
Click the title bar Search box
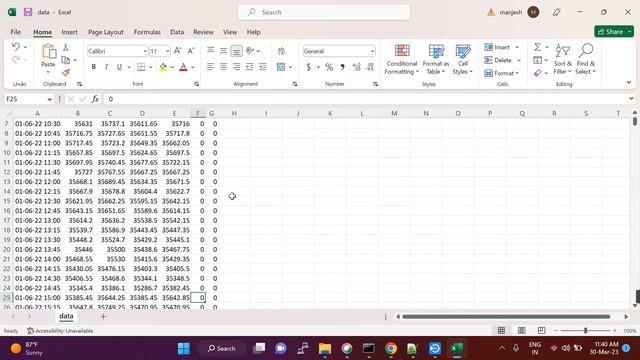(324, 12)
